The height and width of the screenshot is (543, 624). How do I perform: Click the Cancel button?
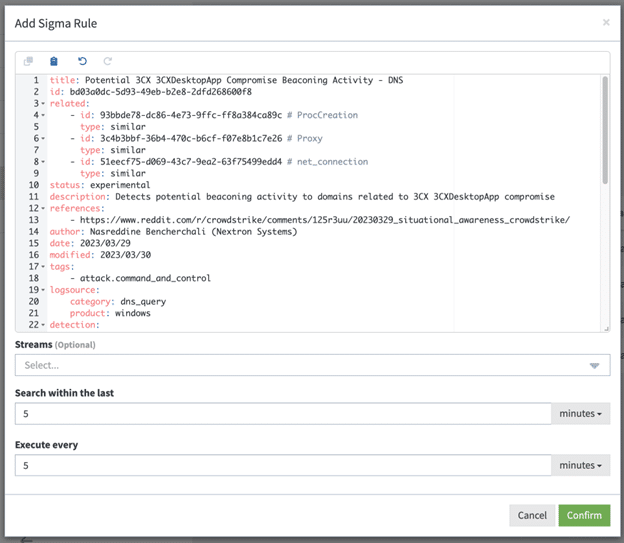coord(532,515)
